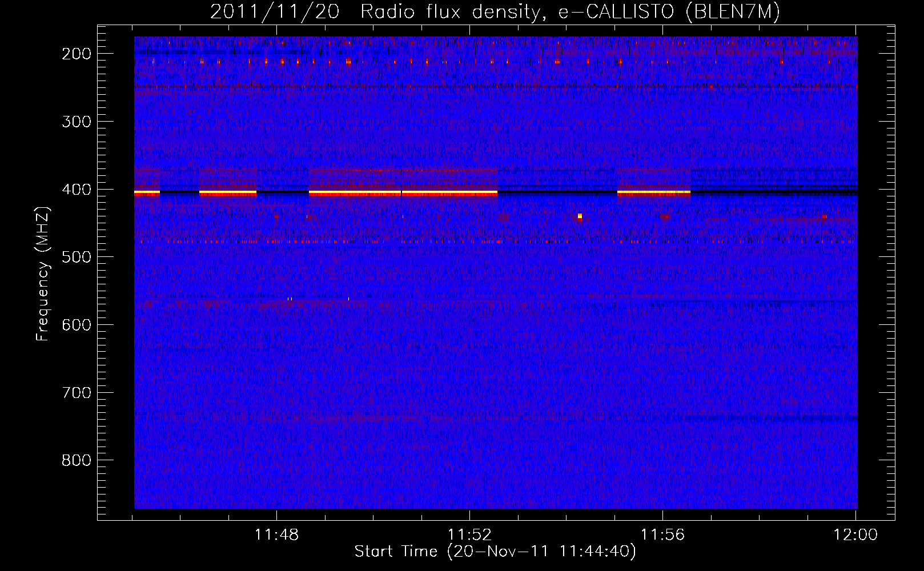Click the bright yellow spot near 11:54
924x571 pixels.
[580, 216]
